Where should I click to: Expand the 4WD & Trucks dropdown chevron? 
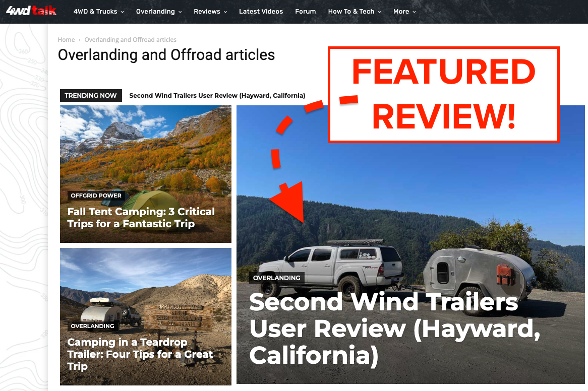(x=122, y=12)
